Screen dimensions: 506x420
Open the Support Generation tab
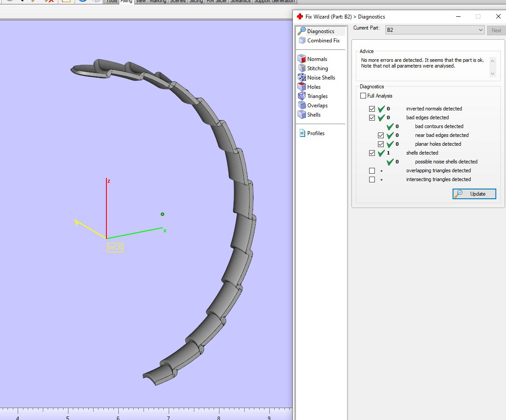click(x=274, y=1)
